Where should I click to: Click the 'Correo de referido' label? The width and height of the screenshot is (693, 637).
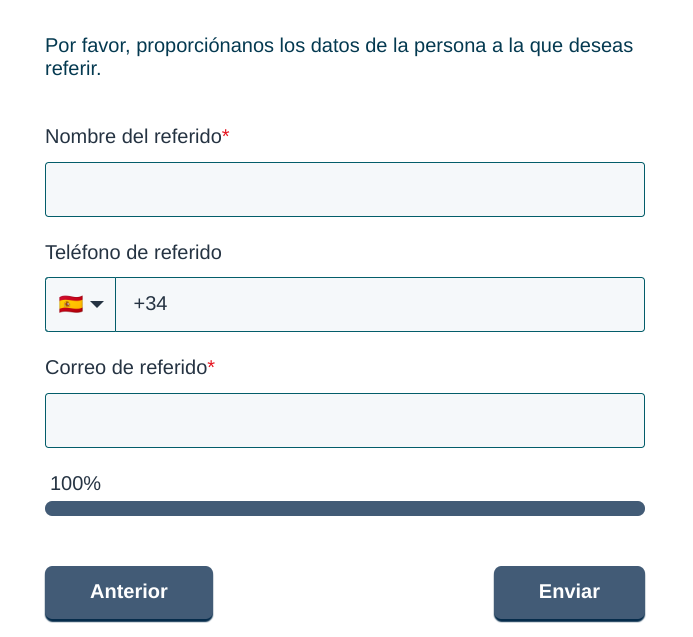click(x=126, y=368)
